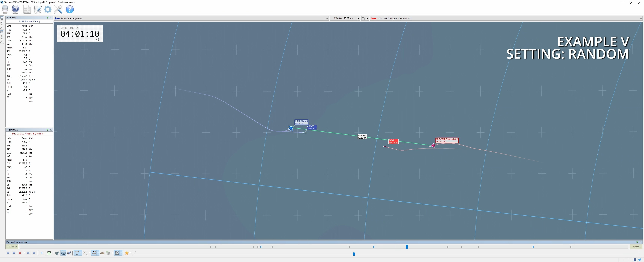The image size is (644, 262).
Task: Open the wrench and screwdriver tools icon
Action: click(58, 10)
